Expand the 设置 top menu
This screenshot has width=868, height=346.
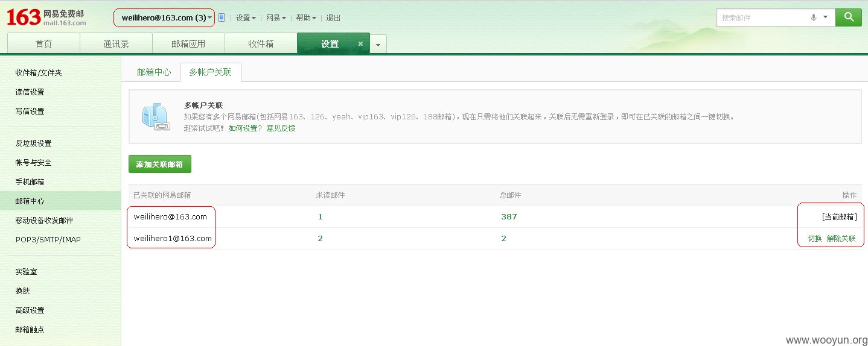click(x=246, y=18)
